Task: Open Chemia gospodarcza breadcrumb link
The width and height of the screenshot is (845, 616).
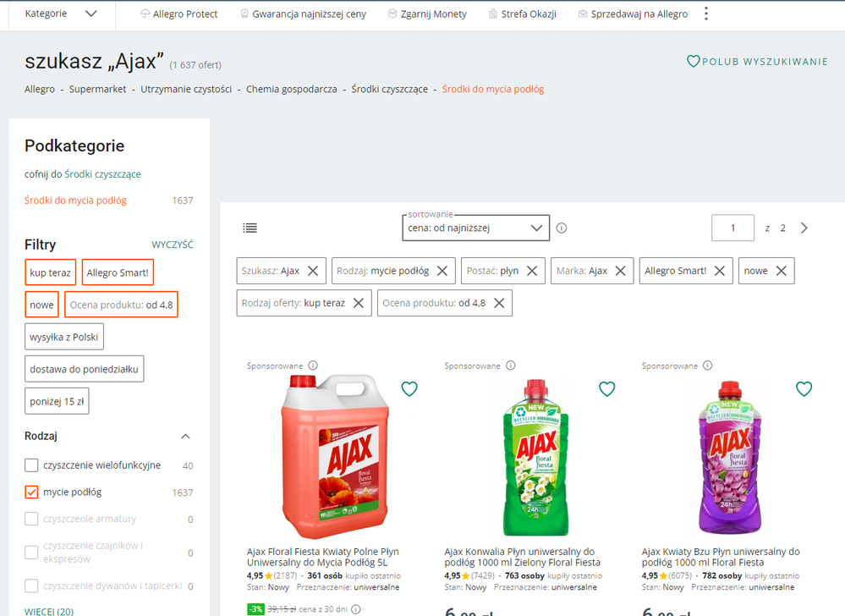Action: click(292, 89)
